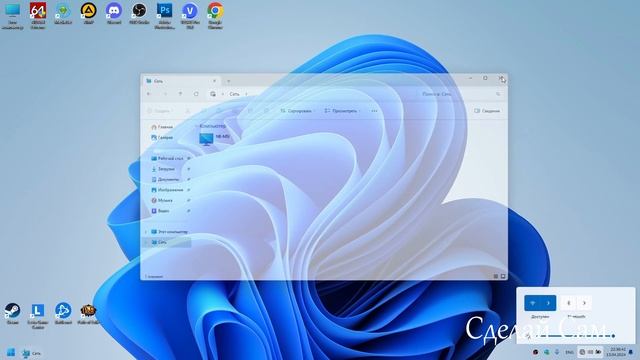640x360 pixels.
Task: Open the Adobe Photoshop desktop shortcut
Action: [164, 16]
